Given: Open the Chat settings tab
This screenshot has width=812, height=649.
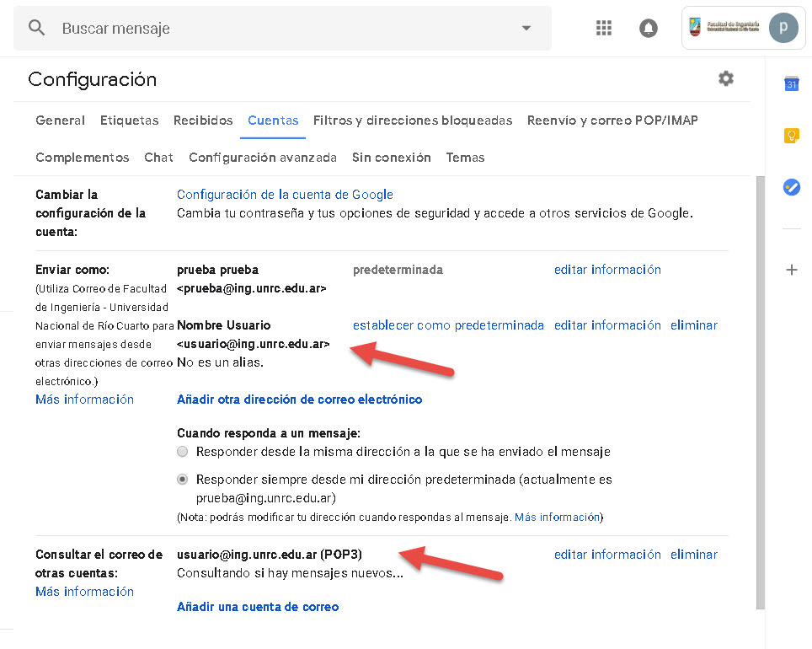Looking at the screenshot, I should tap(158, 158).
